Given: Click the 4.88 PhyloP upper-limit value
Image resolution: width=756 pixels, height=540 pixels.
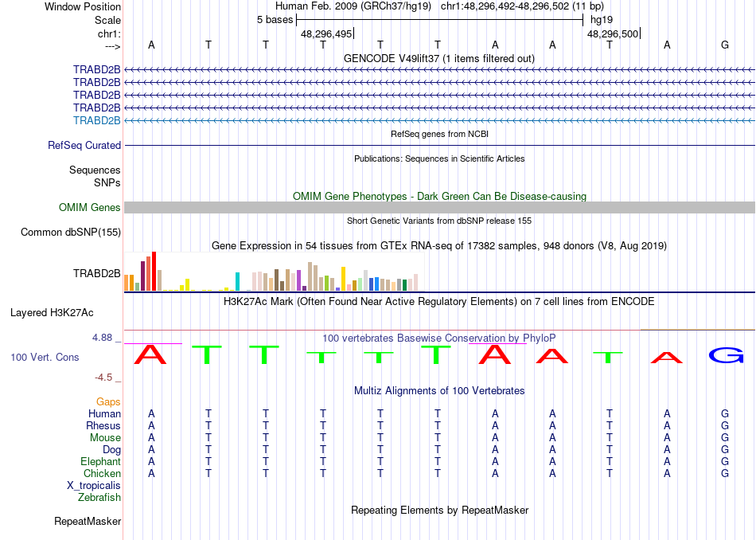Looking at the screenshot, I should [102, 338].
